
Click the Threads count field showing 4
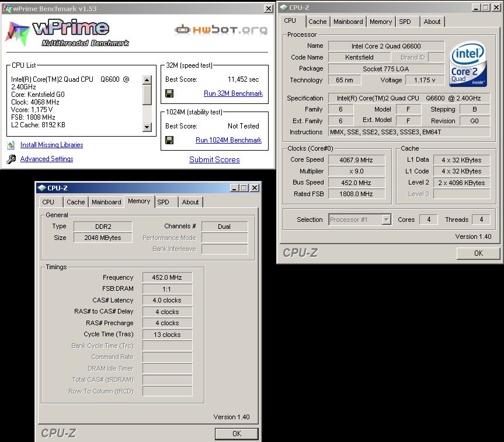(481, 220)
